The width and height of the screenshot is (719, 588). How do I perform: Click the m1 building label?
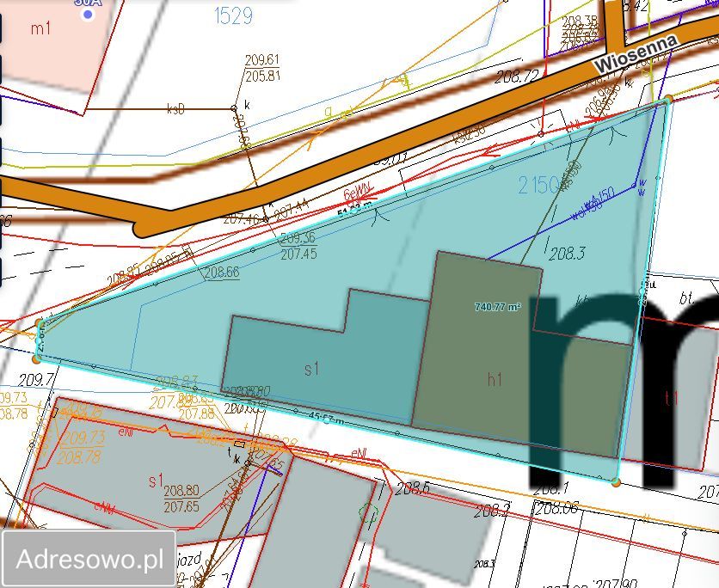[x=40, y=29]
